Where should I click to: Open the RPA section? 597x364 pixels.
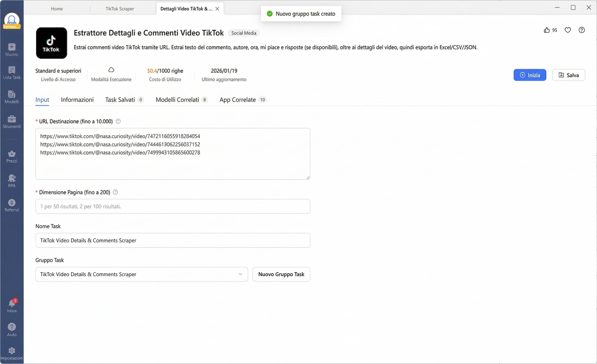pos(12,181)
